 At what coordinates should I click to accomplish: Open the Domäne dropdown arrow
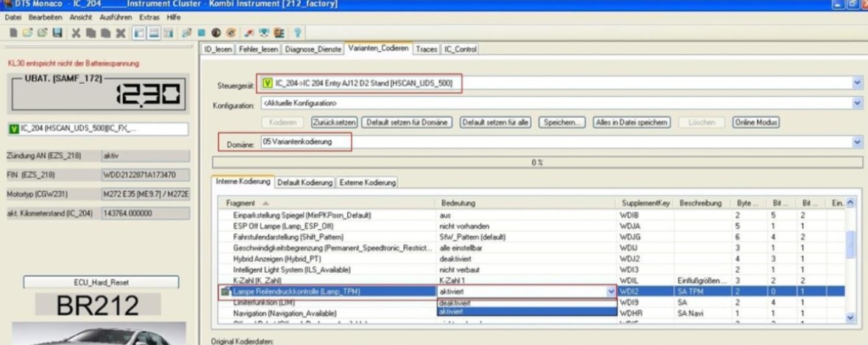click(856, 142)
